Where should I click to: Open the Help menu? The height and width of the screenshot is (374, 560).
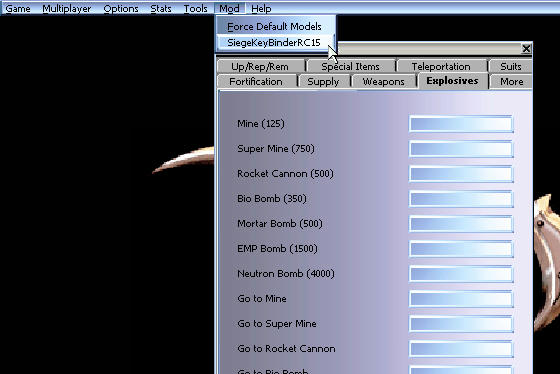pos(261,8)
